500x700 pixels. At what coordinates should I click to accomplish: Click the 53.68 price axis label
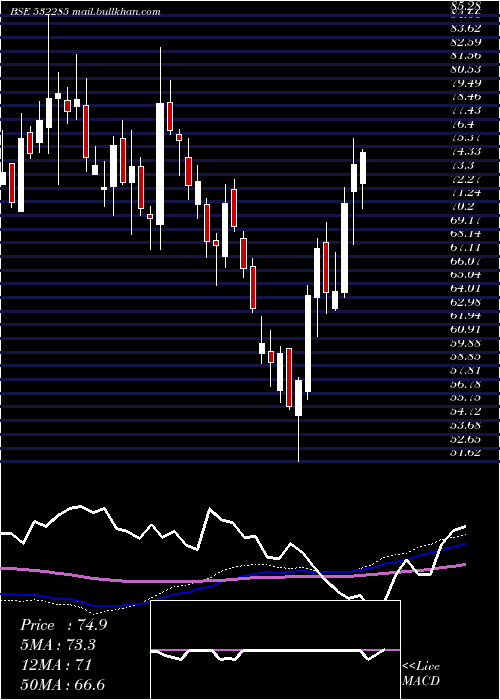pyautogui.click(x=466, y=425)
